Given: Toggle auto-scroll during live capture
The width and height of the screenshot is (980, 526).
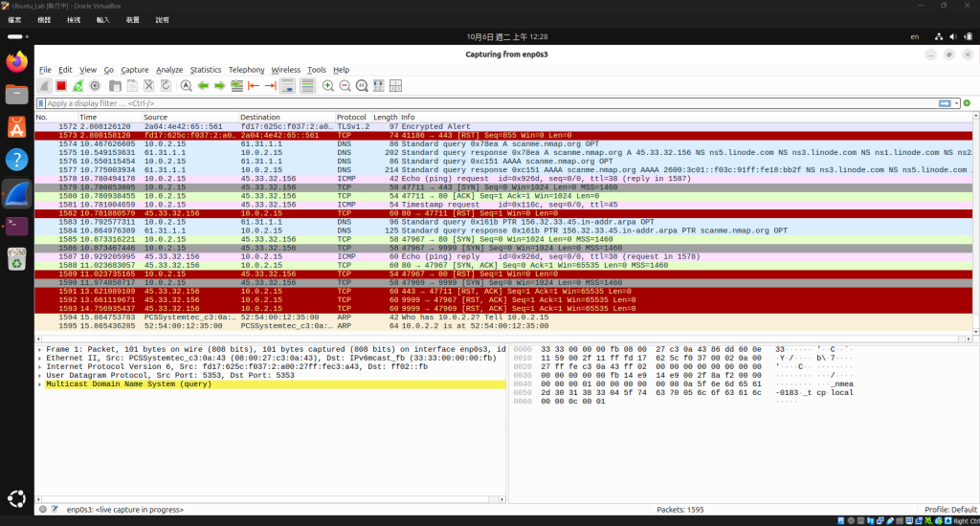Looking at the screenshot, I should click(287, 85).
